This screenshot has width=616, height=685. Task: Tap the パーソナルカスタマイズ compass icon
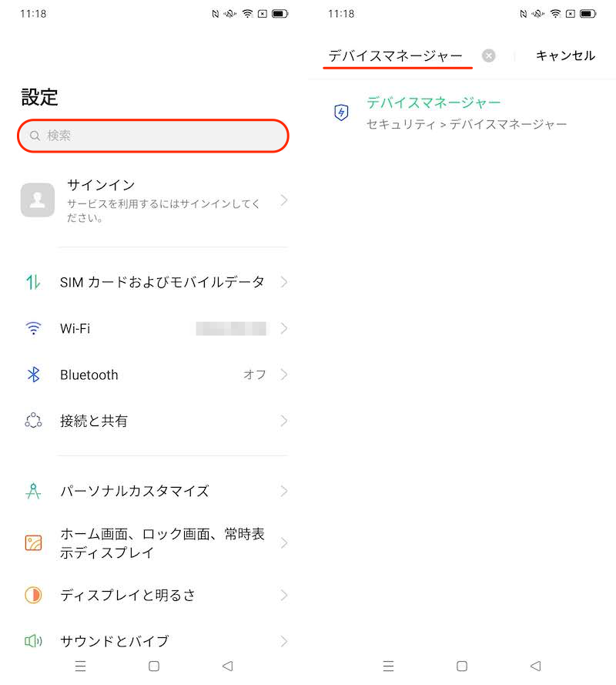[33, 491]
